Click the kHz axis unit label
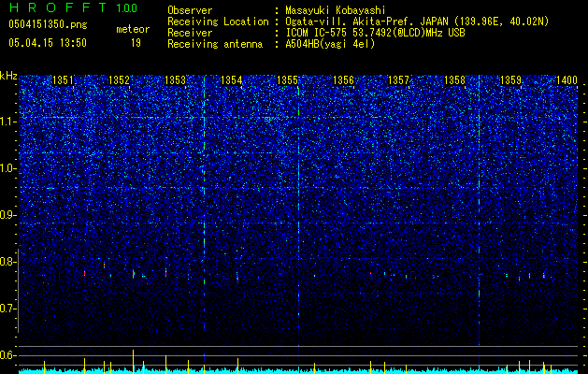Screen dimensions: 588x374 pyautogui.click(x=8, y=76)
